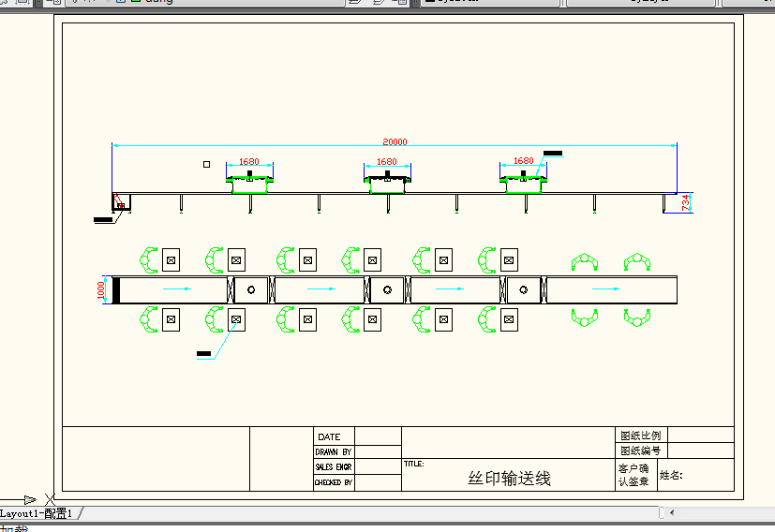Click the scrollbar split handle beside layout tabs

pos(662,512)
